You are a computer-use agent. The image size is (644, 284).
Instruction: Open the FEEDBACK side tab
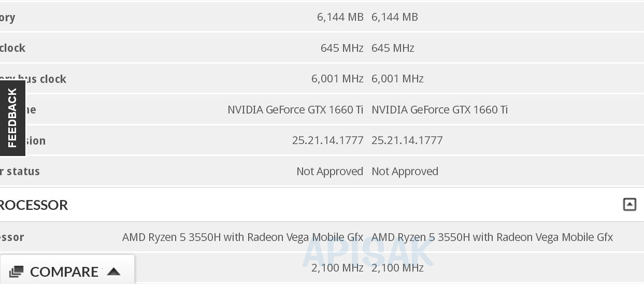click(12, 118)
